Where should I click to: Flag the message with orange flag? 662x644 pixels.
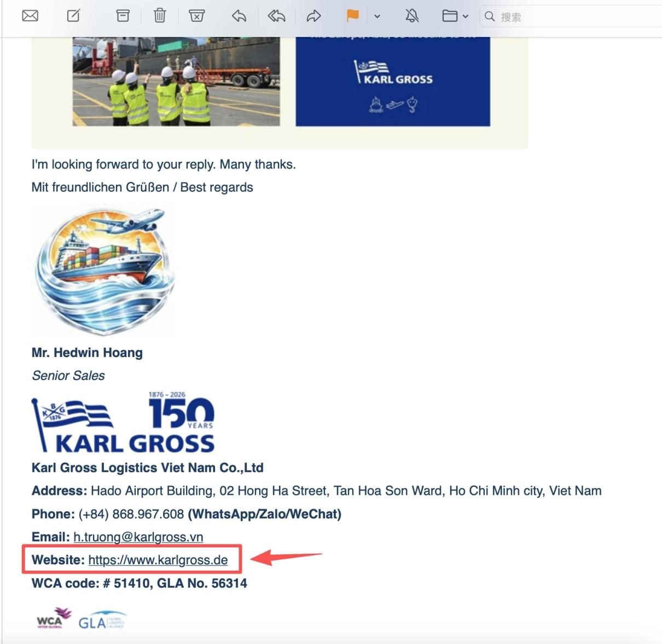(353, 16)
